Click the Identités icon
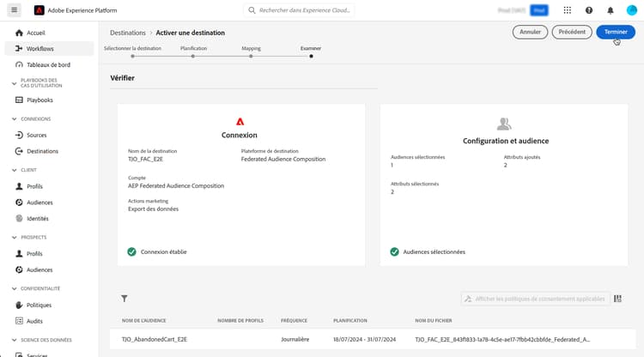644x357 pixels. [19, 219]
